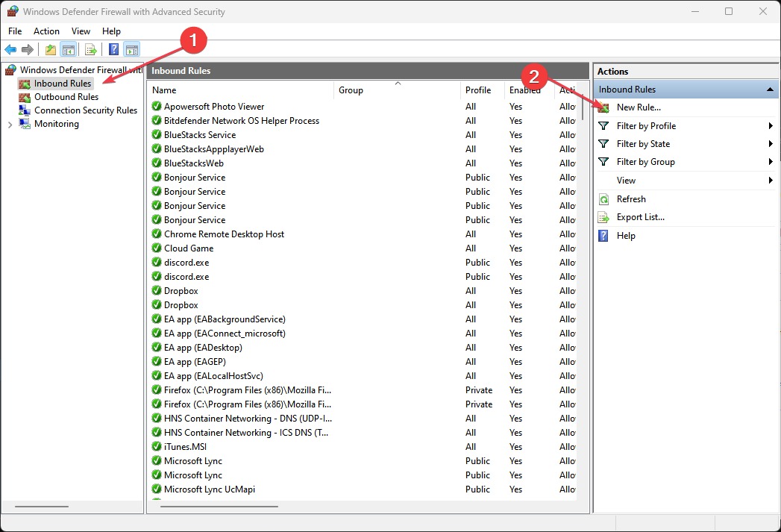The height and width of the screenshot is (532, 781).
Task: Click green check icon of Microsoft Lync UcMapi
Action: [x=157, y=489]
